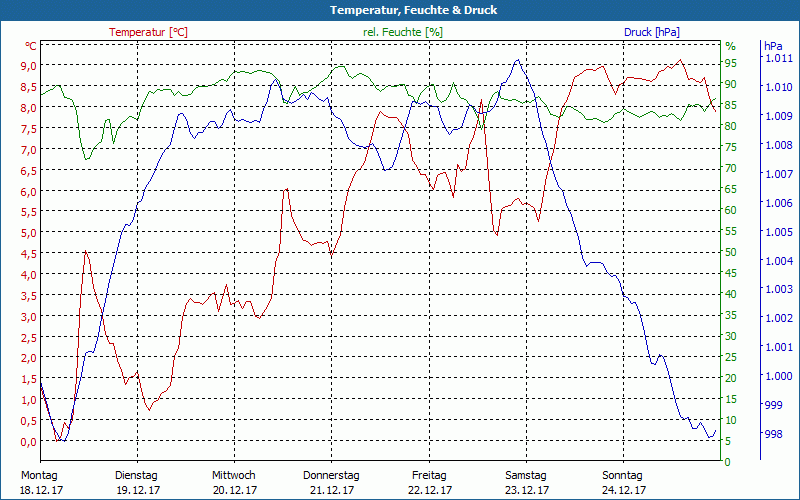Click the "3,5" temperature axis value

point(29,295)
